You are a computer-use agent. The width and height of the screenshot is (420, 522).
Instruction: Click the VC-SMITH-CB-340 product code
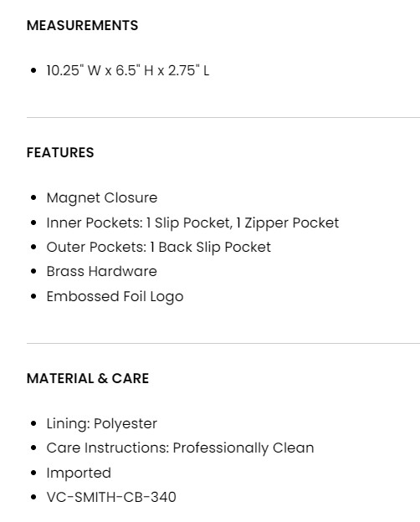111,498
